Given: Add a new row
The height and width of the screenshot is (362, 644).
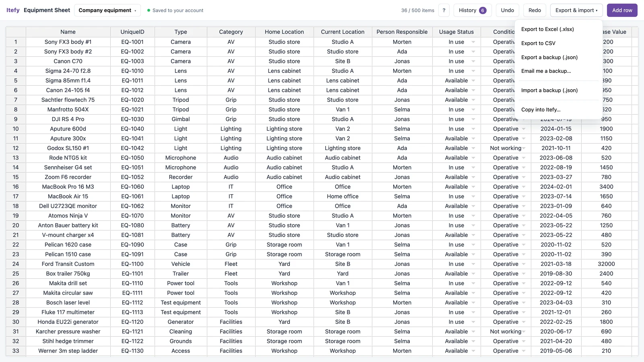Looking at the screenshot, I should [622, 10].
